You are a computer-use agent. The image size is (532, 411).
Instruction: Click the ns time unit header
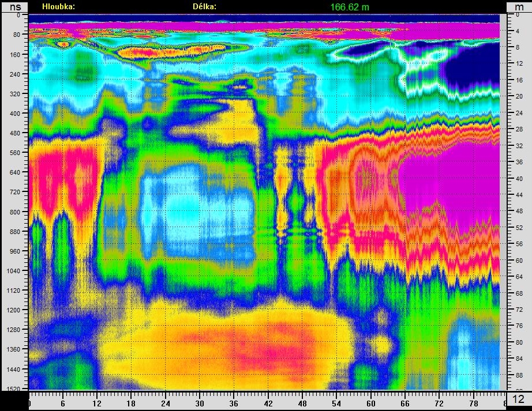(x=14, y=6)
